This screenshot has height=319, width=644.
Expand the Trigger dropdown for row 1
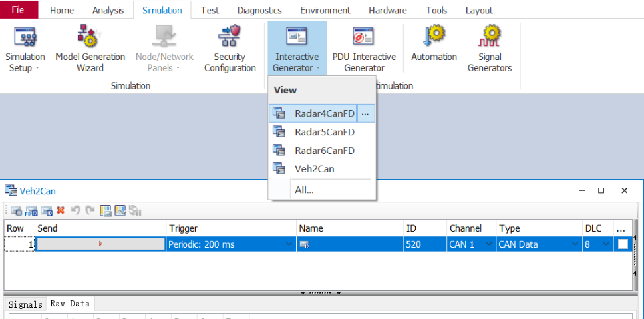point(289,244)
